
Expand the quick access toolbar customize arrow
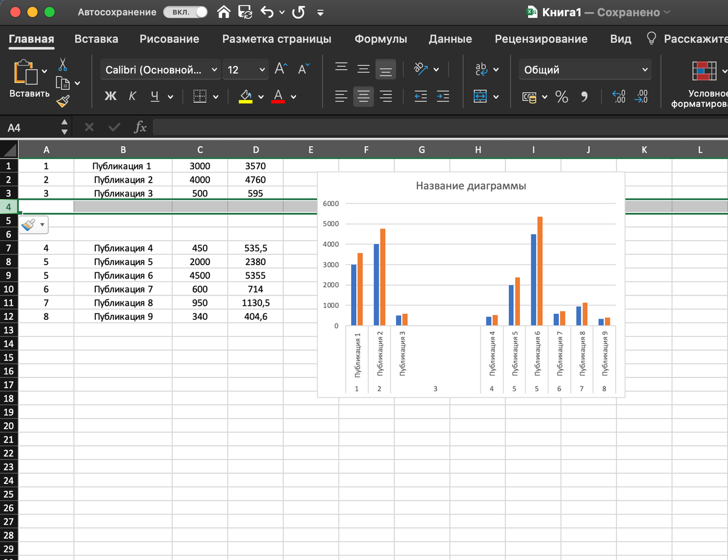(320, 12)
